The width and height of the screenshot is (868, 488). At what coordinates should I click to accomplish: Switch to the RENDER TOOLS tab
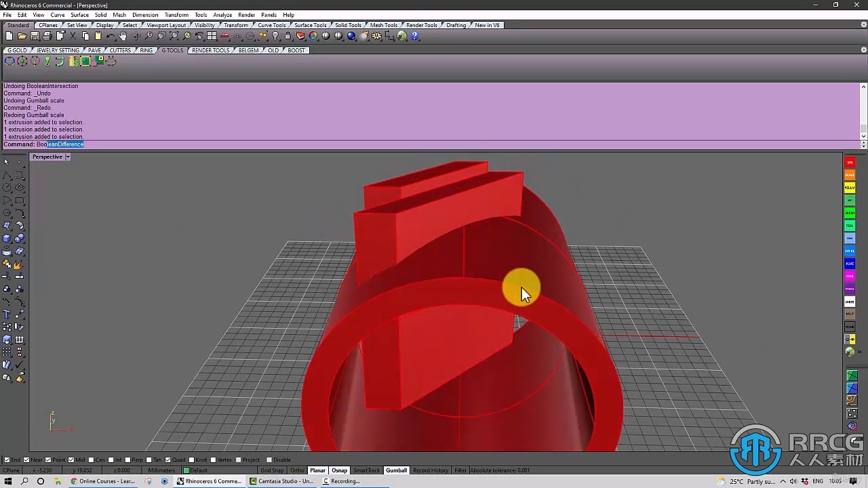[x=210, y=50]
